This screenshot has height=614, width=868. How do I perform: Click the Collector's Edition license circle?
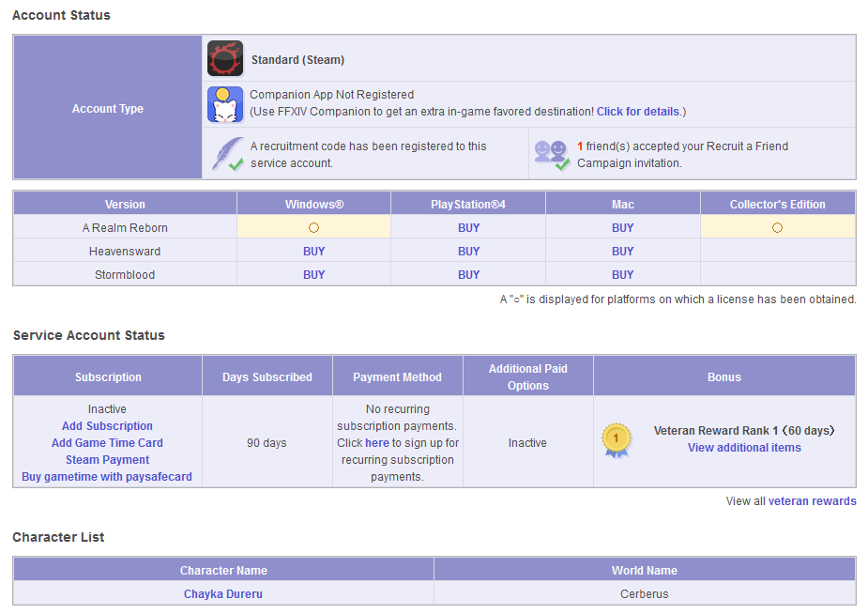pos(777,227)
